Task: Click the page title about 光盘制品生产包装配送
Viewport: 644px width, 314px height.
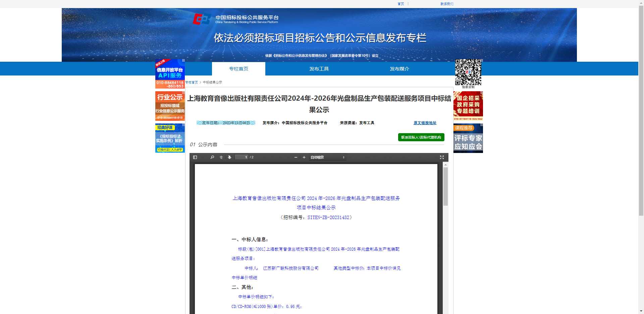Action: (319, 104)
